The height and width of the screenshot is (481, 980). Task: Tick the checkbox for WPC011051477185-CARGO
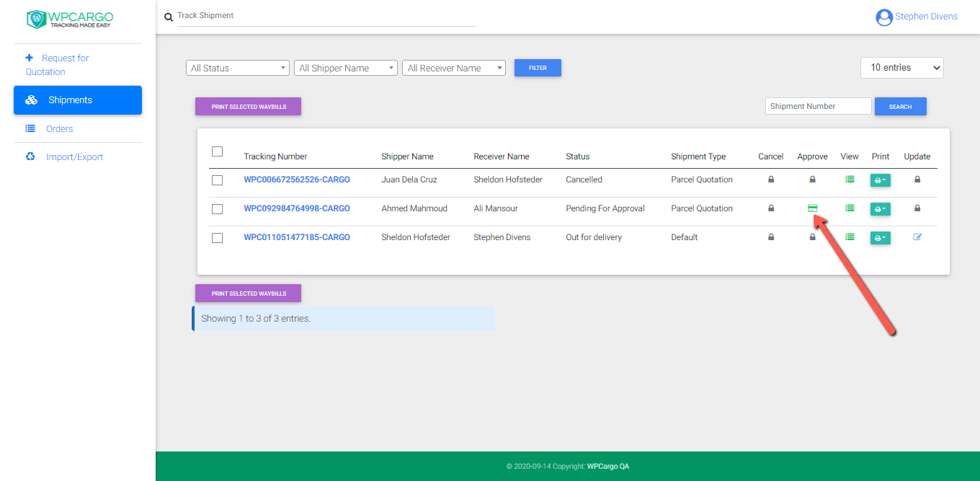pos(217,238)
